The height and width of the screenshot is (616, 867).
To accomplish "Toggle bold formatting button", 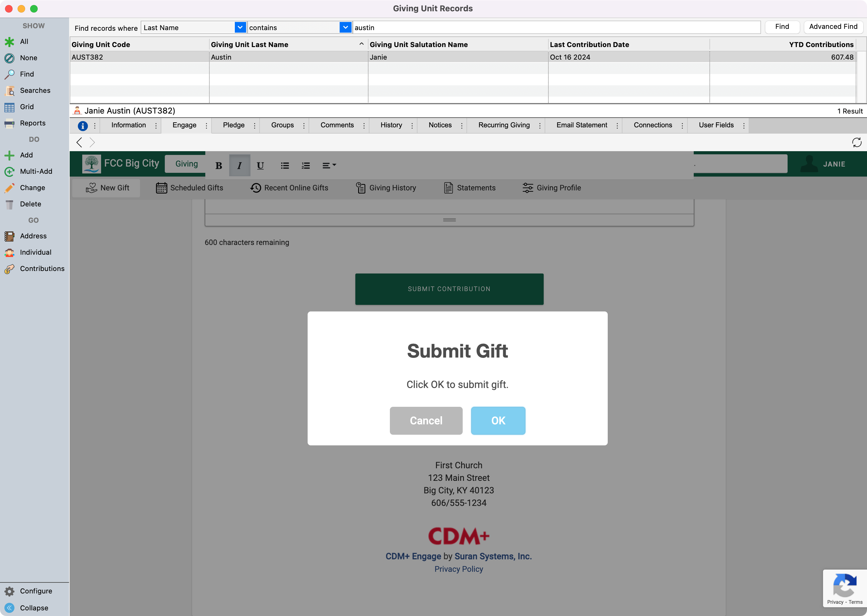I will point(219,165).
